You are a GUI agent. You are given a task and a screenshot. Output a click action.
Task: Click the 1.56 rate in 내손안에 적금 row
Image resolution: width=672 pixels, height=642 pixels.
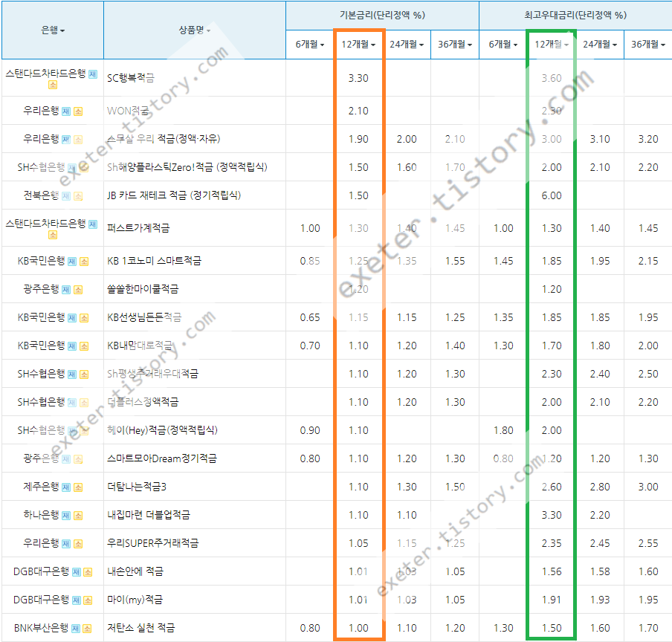552,571
